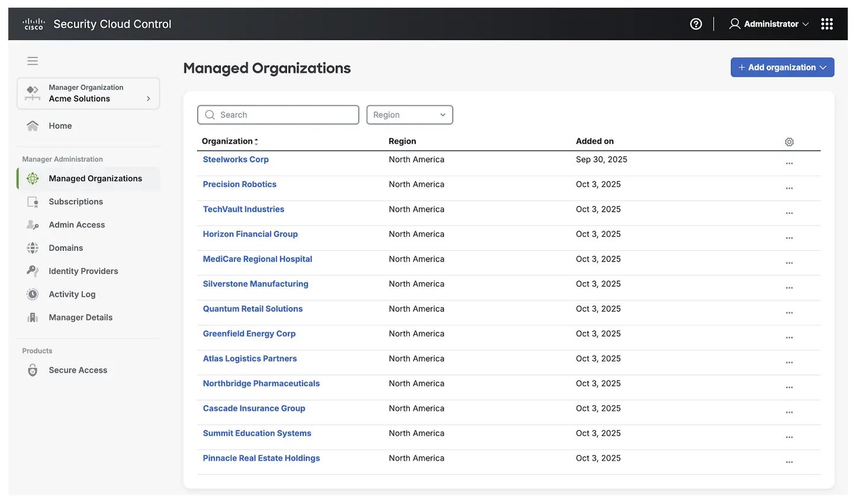
Task: Open the Region filter dropdown
Action: (x=409, y=115)
